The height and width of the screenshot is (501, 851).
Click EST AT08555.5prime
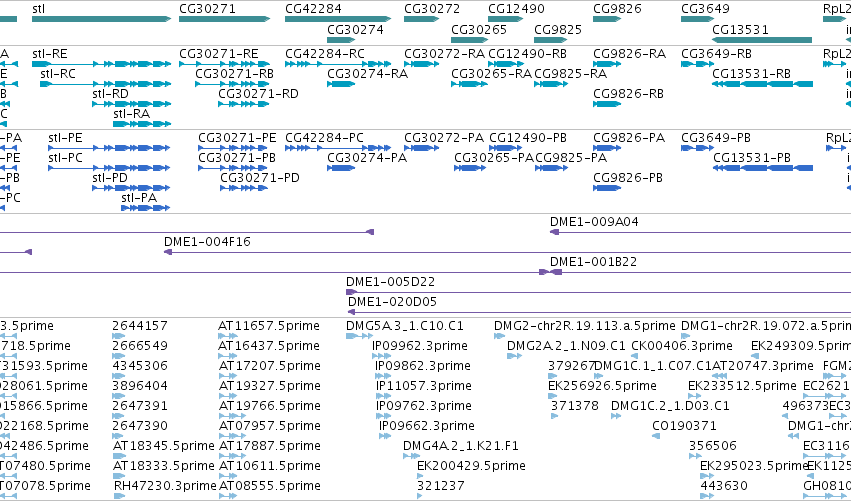coord(269,486)
